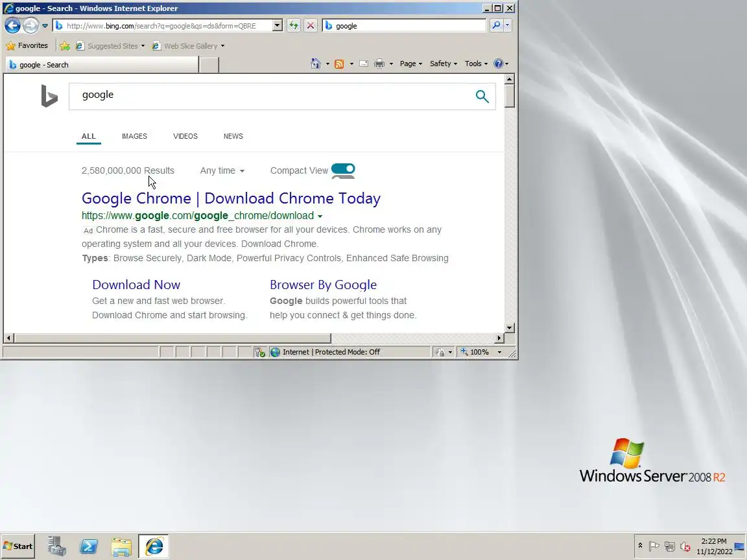Click the address bar URL field

point(163,26)
